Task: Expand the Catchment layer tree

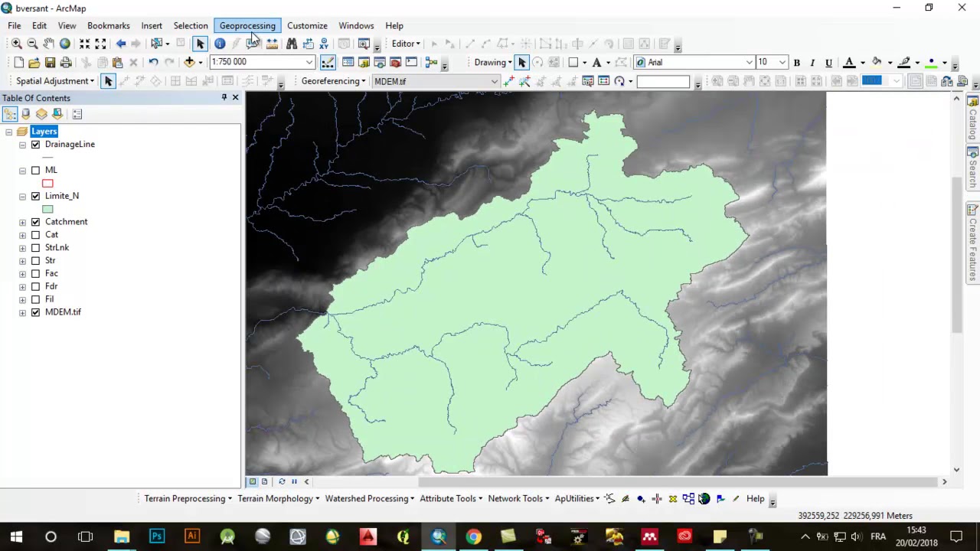Action: pyautogui.click(x=22, y=223)
